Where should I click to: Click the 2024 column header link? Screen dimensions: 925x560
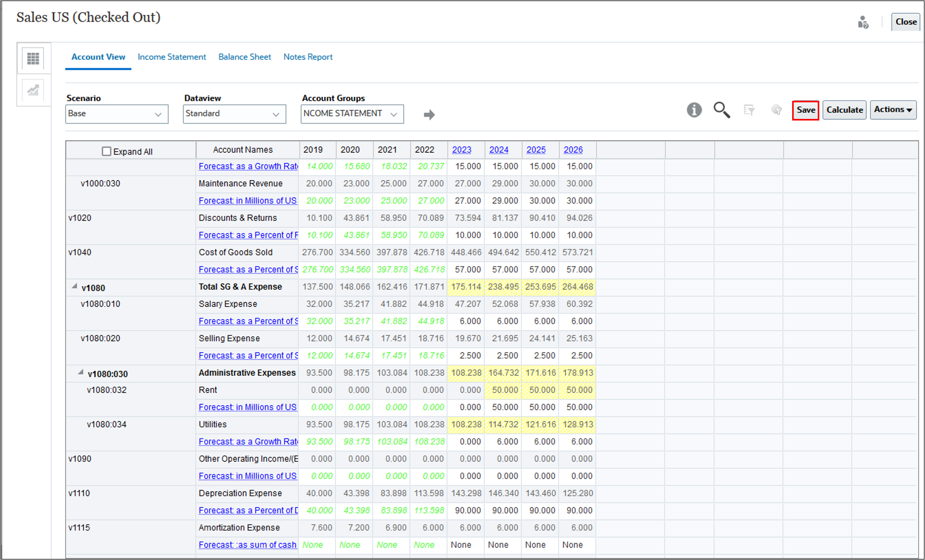tap(498, 150)
